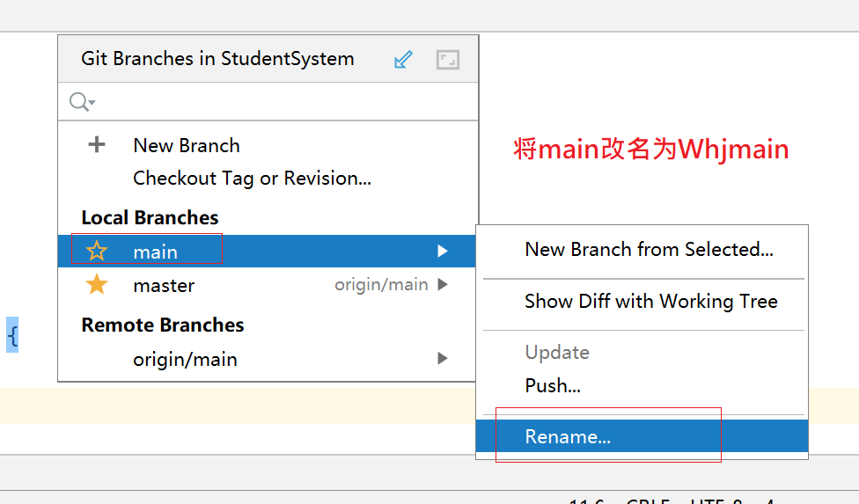859x504 pixels.
Task: Click the popup resize icon in header
Action: (x=448, y=60)
